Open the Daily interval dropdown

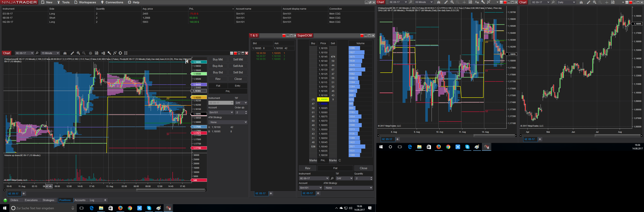tap(566, 2)
